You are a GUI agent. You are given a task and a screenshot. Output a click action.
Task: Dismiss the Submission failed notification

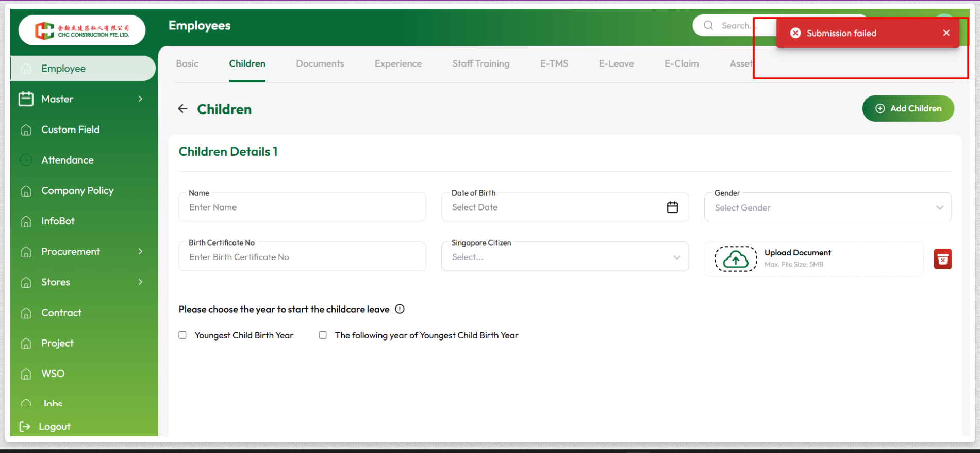pyautogui.click(x=946, y=33)
